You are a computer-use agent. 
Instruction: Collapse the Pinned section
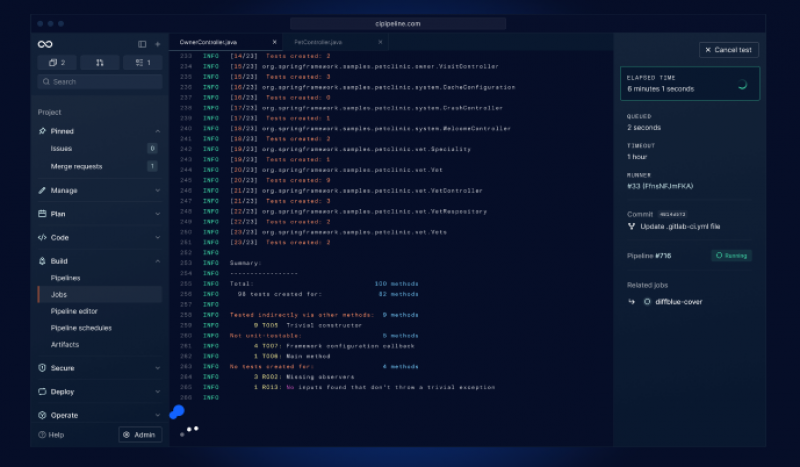point(157,131)
